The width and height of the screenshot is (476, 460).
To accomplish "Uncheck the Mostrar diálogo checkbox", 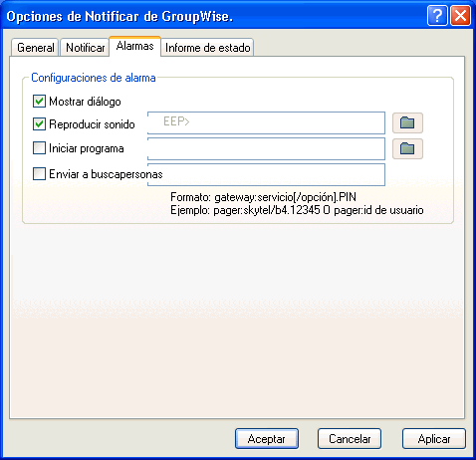I will click(39, 102).
